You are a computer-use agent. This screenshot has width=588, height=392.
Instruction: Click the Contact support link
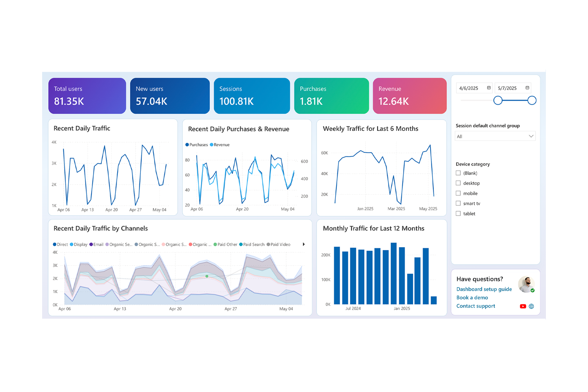(x=475, y=306)
